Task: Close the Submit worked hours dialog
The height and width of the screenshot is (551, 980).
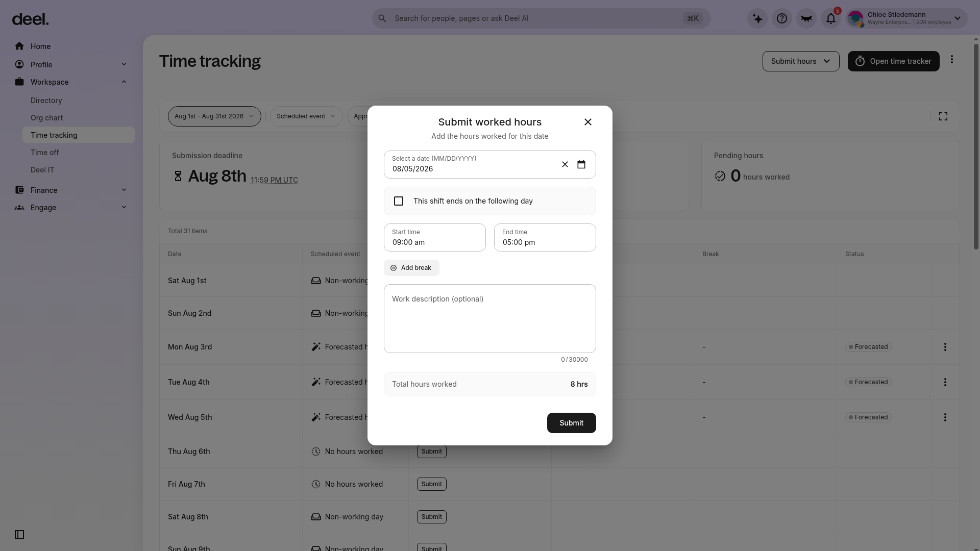Action: pos(587,122)
